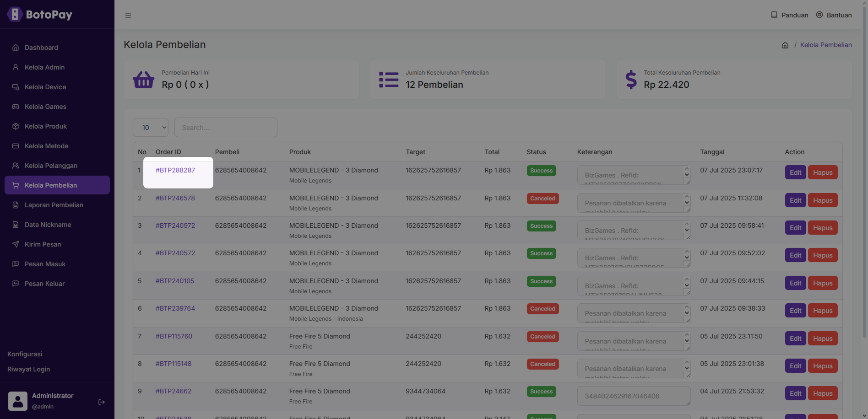Click the Kelola Admin user icon
The width and height of the screenshot is (868, 419).
(x=16, y=67)
